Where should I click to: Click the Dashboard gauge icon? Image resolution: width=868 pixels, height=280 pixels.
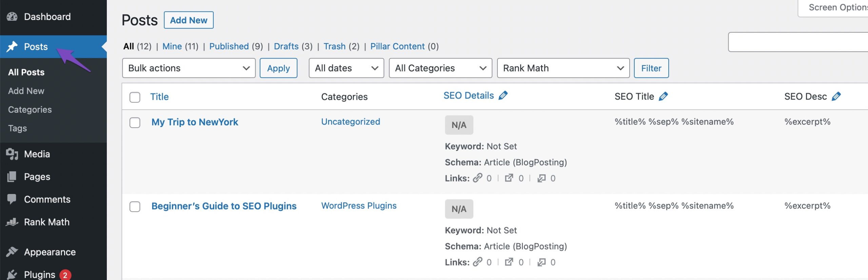[12, 17]
